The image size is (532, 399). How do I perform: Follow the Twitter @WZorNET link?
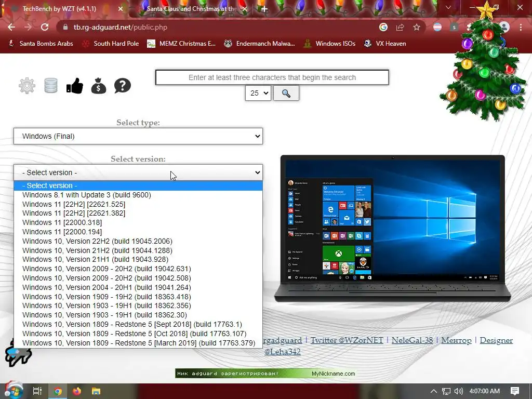(347, 340)
